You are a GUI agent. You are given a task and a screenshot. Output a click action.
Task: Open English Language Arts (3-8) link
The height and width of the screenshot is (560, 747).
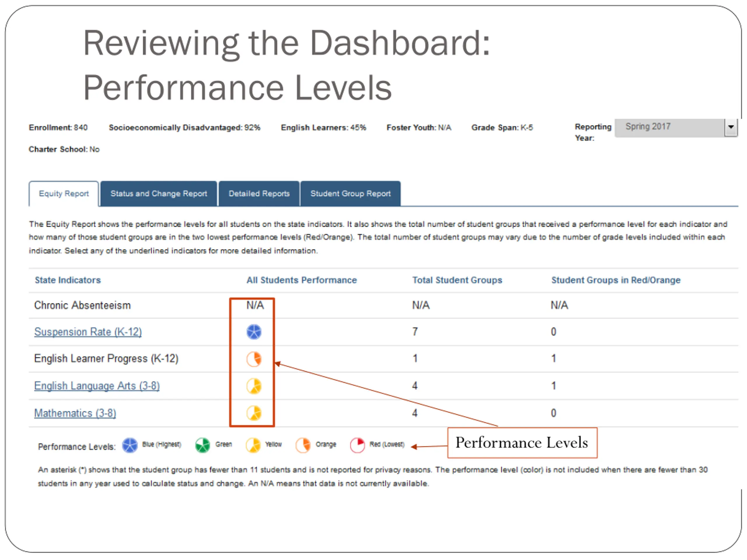click(97, 386)
